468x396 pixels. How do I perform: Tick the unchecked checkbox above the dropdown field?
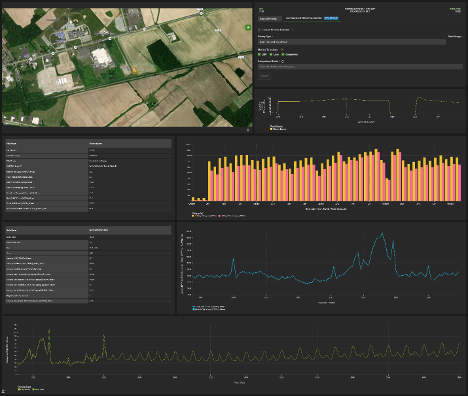(259, 30)
